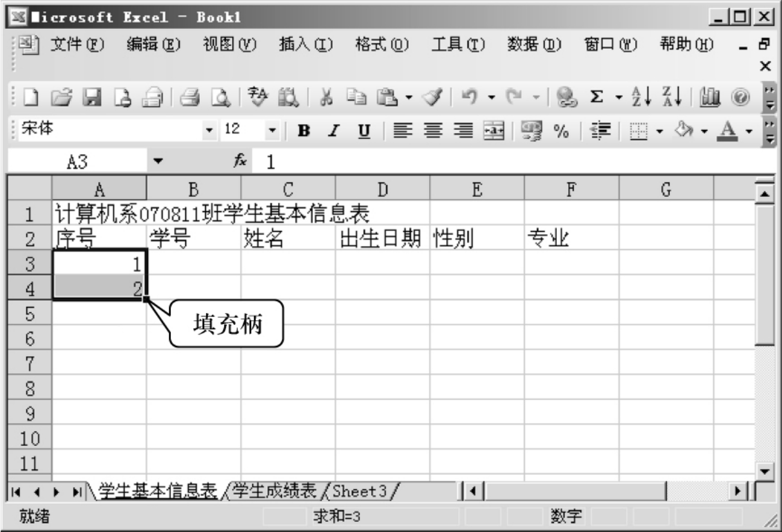The image size is (782, 532).
Task: Open the 格式(O) menu
Action: point(382,45)
